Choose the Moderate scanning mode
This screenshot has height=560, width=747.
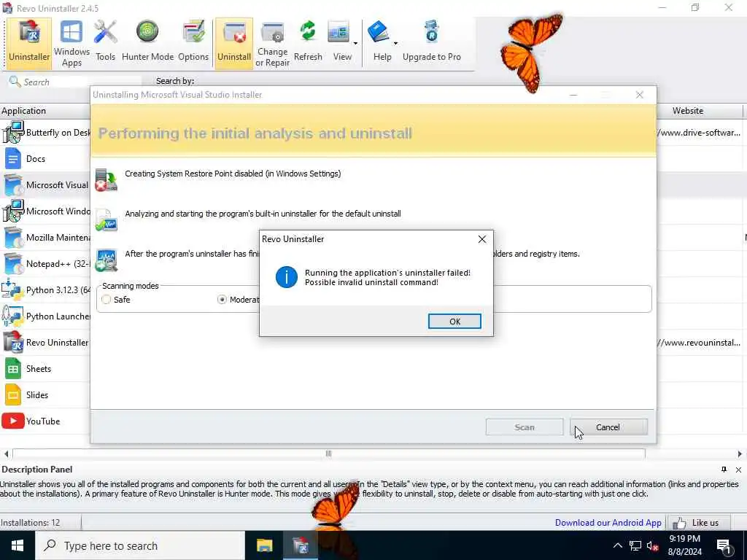click(222, 300)
